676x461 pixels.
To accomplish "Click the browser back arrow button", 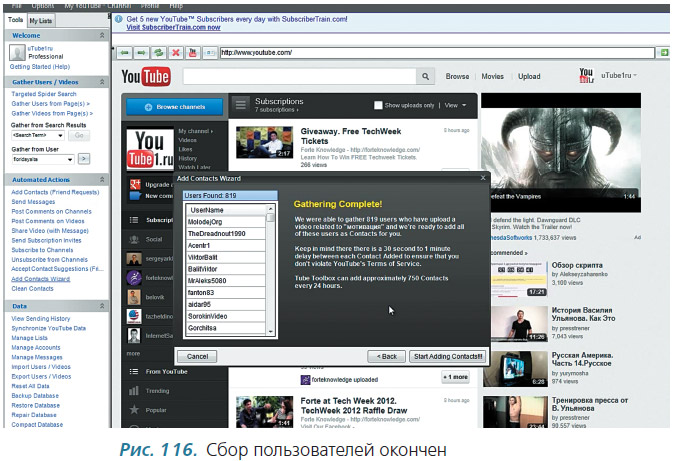I will point(125,53).
